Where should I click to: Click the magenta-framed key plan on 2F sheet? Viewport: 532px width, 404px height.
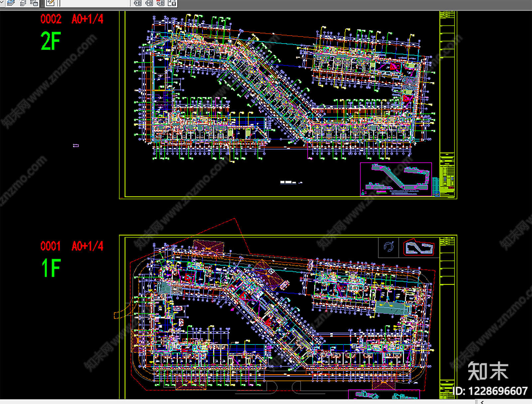tap(396, 179)
